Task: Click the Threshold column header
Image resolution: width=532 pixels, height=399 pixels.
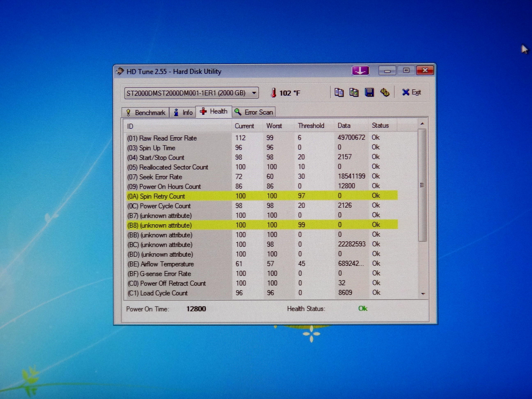Action: 315,126
